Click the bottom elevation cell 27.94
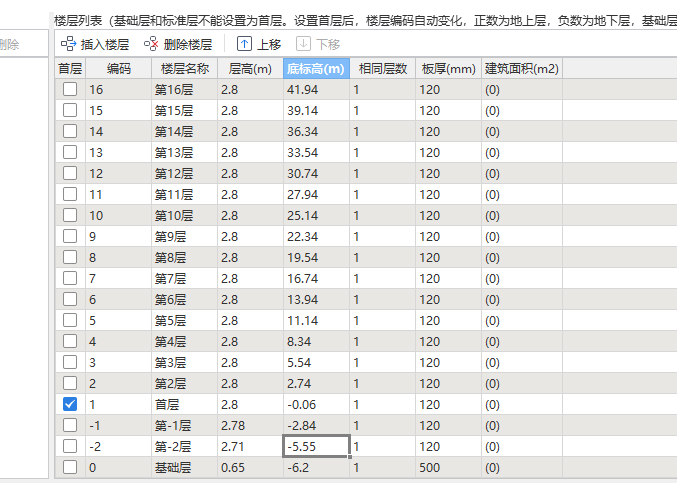 [x=316, y=194]
